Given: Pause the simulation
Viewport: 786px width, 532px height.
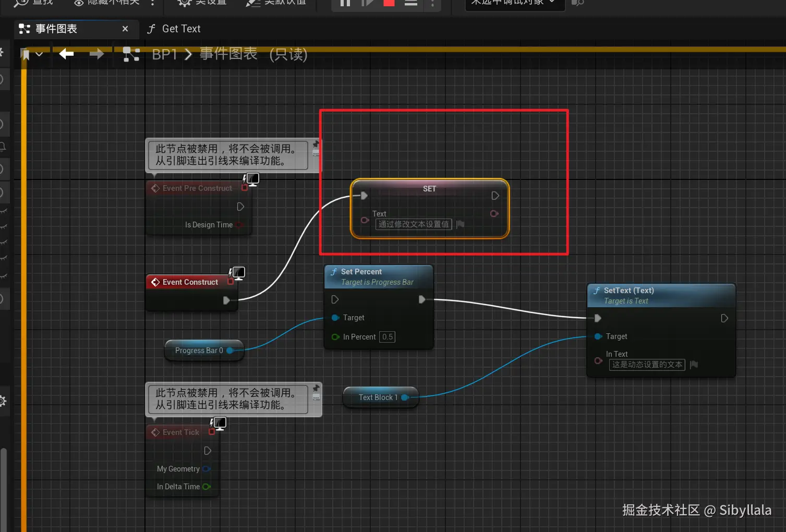Looking at the screenshot, I should pyautogui.click(x=345, y=3).
